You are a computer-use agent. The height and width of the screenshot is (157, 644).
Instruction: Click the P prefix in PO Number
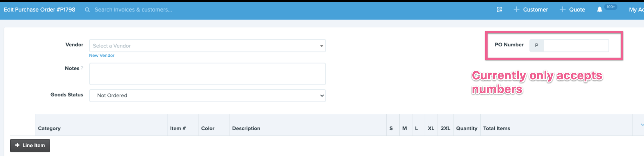(536, 45)
